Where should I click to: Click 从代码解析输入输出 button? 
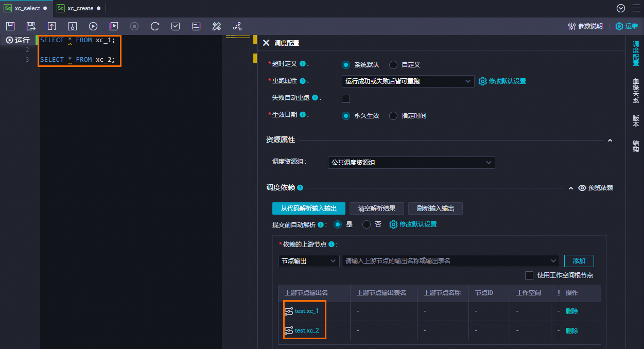pos(309,208)
